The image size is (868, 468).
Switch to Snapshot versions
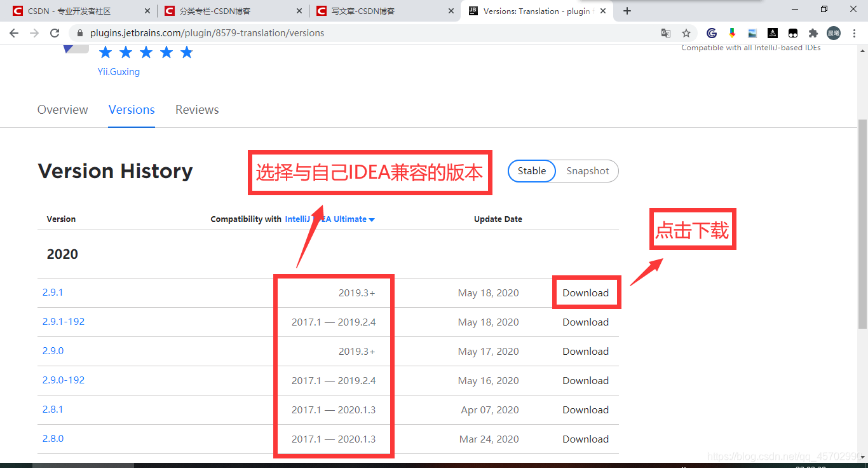click(x=588, y=171)
